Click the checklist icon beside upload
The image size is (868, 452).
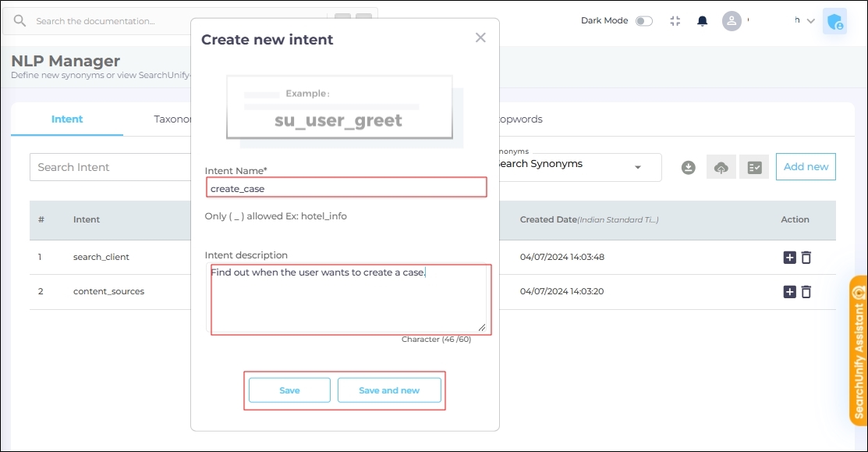tap(754, 167)
